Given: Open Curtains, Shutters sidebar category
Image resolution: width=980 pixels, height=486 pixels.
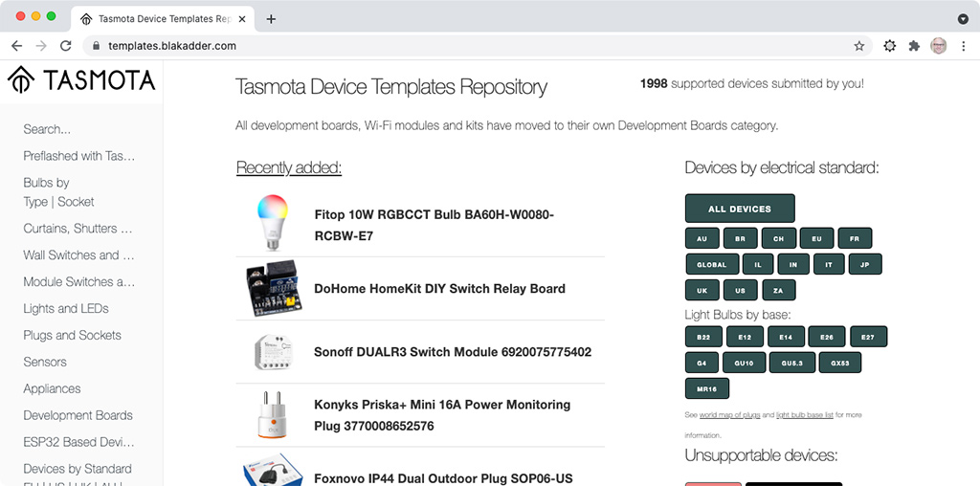Looking at the screenshot, I should [78, 229].
